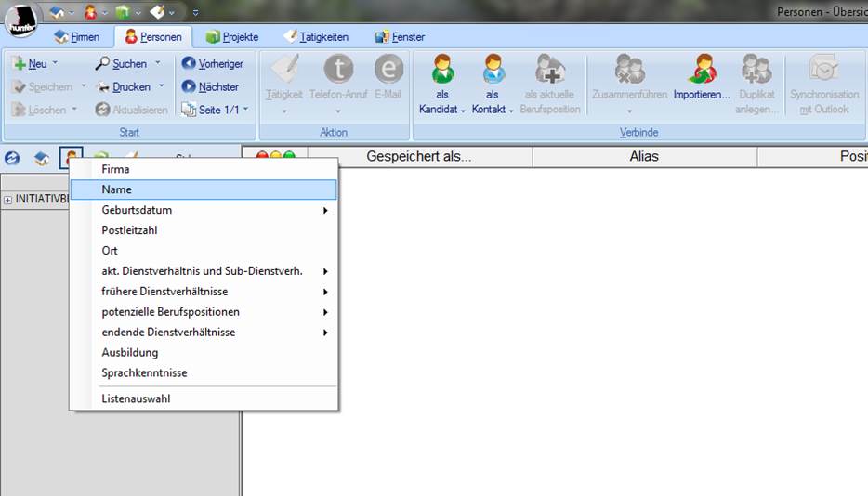Open the Neu dropdown arrow
This screenshot has height=496, width=868.
coord(55,63)
